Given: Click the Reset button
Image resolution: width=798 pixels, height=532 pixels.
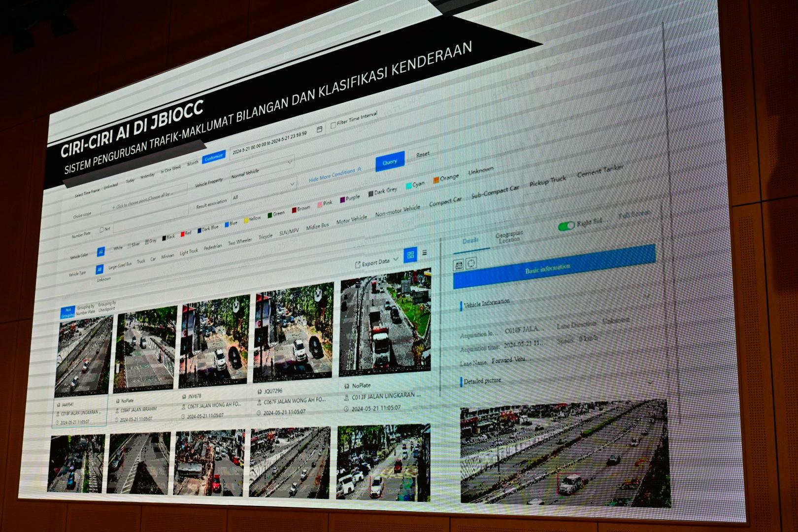Looking at the screenshot, I should 423,155.
